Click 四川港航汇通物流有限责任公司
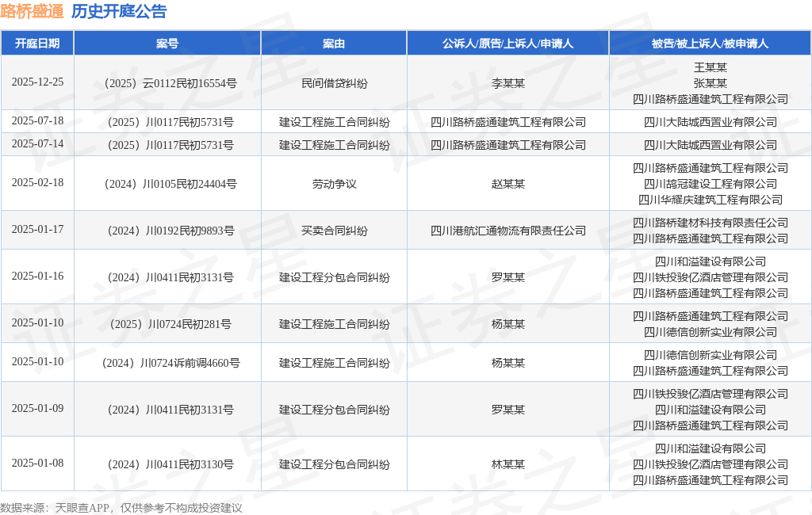Image resolution: width=812 pixels, height=515 pixels. (508, 231)
